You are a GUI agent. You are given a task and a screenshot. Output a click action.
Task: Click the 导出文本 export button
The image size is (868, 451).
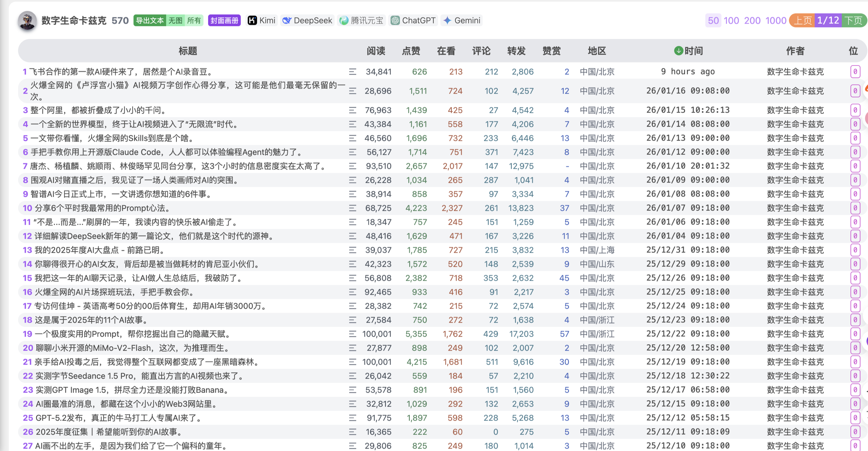click(150, 20)
